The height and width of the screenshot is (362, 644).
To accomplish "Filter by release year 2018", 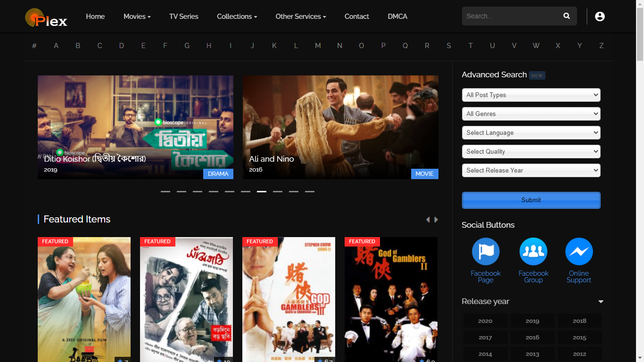I will coord(579,321).
